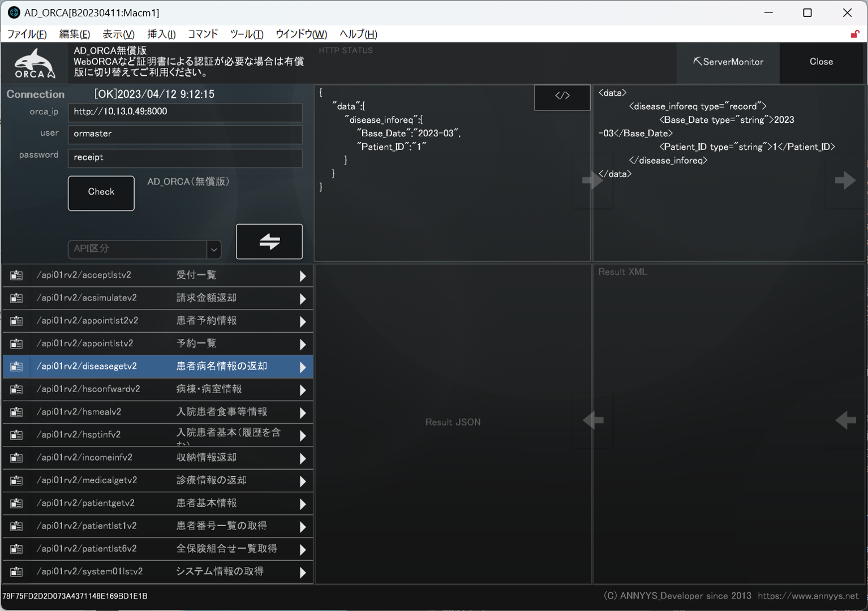Expand the incomeinfv2 収納情報返却 arrow
The height and width of the screenshot is (611, 868).
tap(303, 458)
